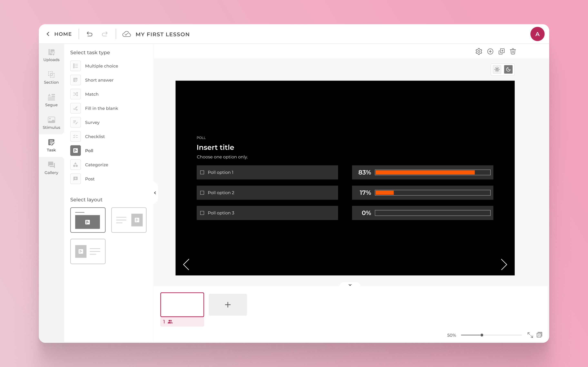Click the fullscreen expand arrows icon

coord(530,335)
